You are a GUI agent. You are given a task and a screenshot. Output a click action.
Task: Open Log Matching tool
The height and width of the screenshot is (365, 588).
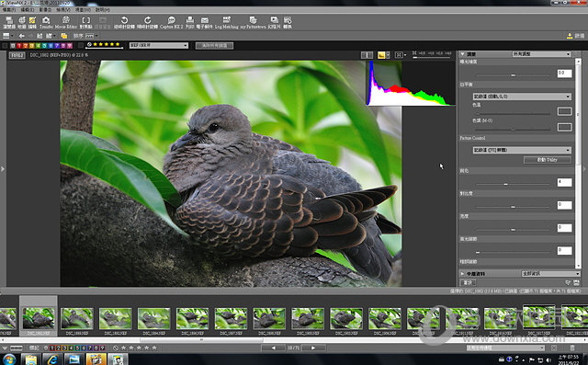[227, 22]
